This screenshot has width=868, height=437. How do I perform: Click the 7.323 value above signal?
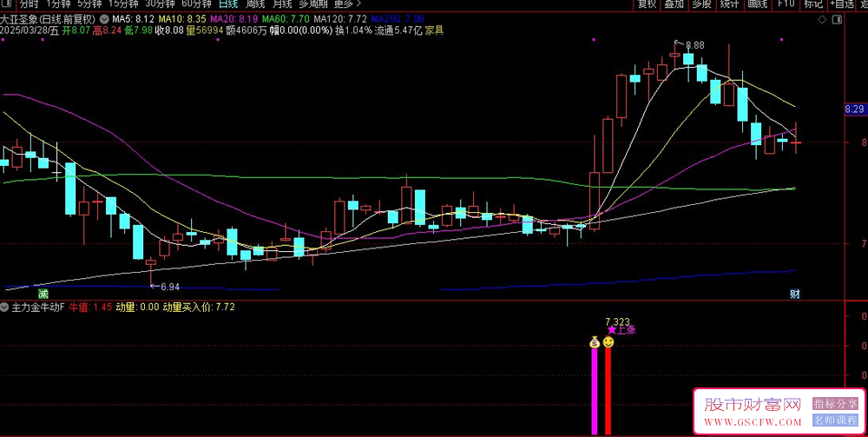617,321
